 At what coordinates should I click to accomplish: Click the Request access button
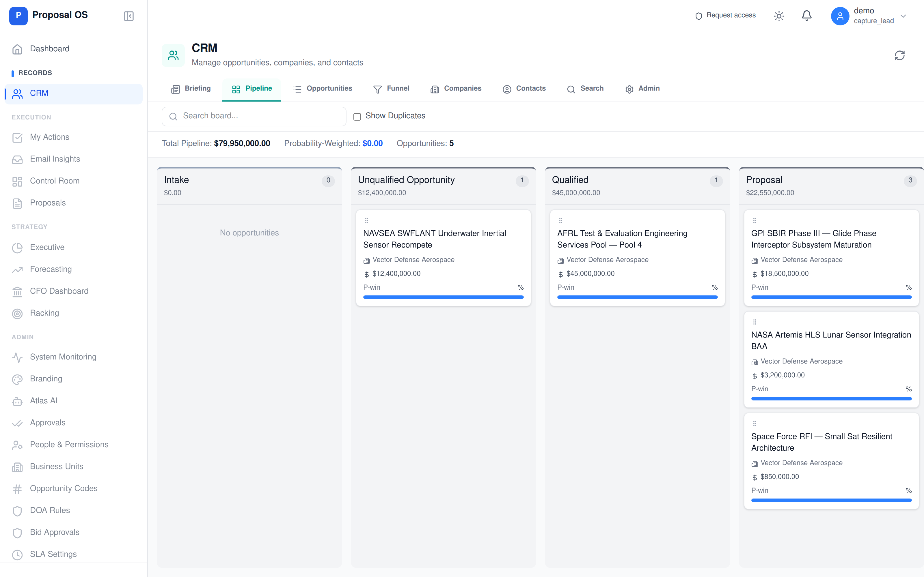coord(725,15)
